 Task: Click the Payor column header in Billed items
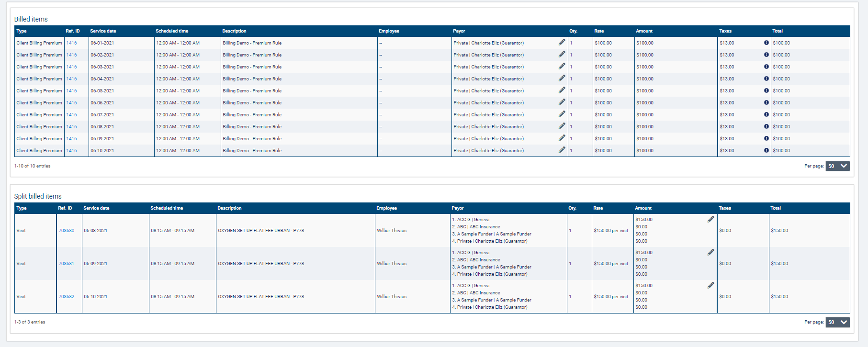459,31
